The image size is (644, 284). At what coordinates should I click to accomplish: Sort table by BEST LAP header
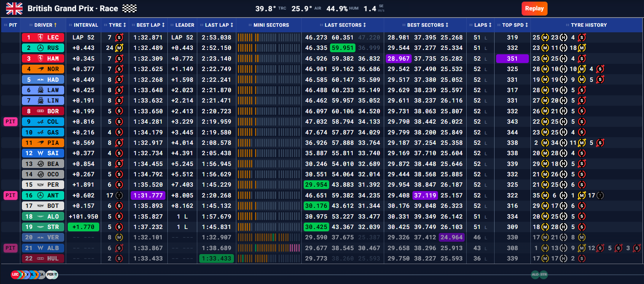tap(148, 25)
